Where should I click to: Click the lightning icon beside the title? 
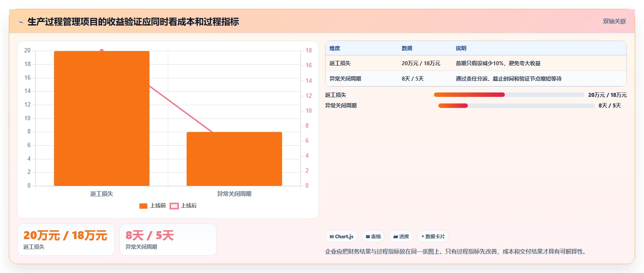(x=21, y=22)
